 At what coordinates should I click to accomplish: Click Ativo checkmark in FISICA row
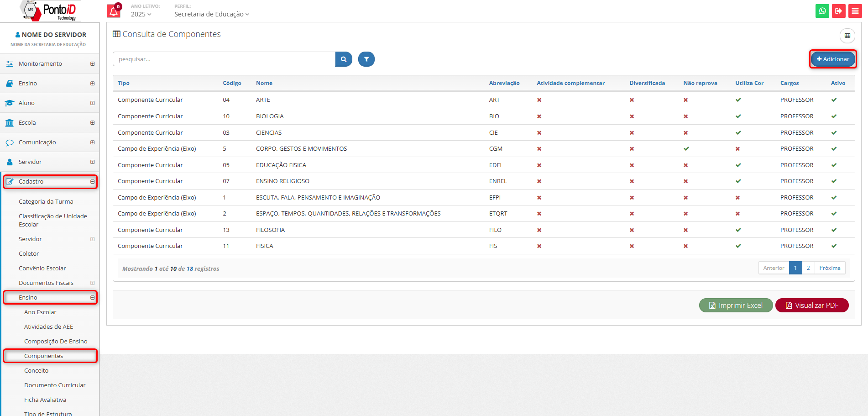pyautogui.click(x=834, y=246)
